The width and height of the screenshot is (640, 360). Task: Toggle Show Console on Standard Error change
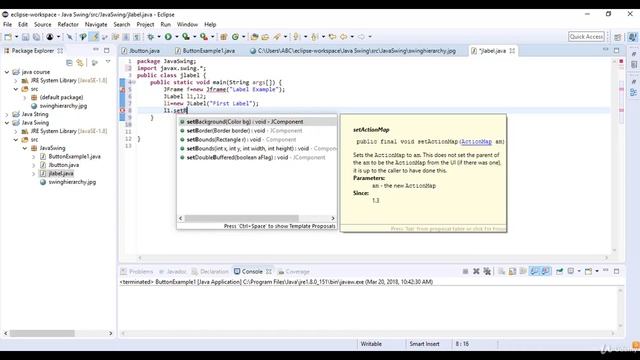pos(545,271)
